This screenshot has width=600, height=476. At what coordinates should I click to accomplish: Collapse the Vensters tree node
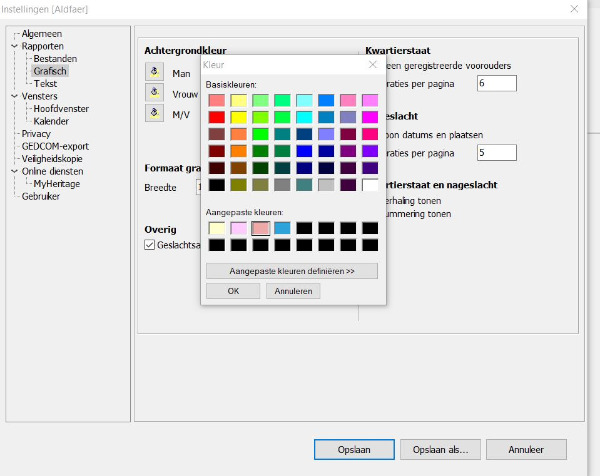click(x=14, y=96)
